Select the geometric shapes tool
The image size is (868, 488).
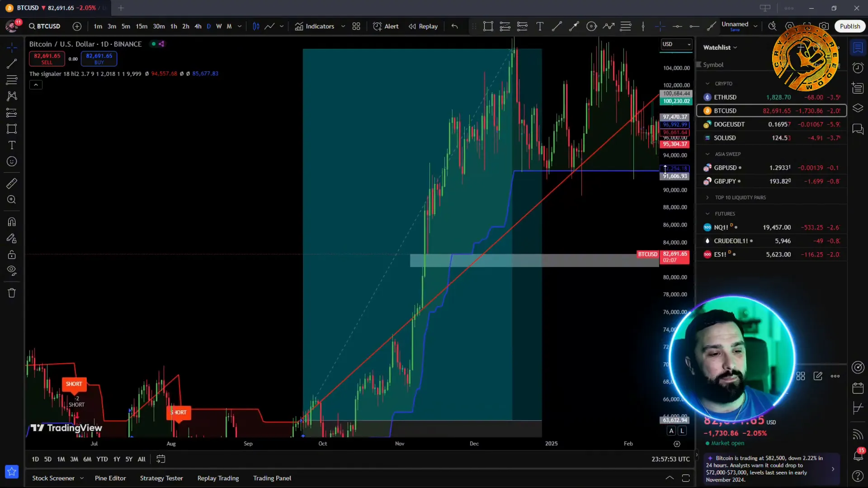[x=12, y=129]
